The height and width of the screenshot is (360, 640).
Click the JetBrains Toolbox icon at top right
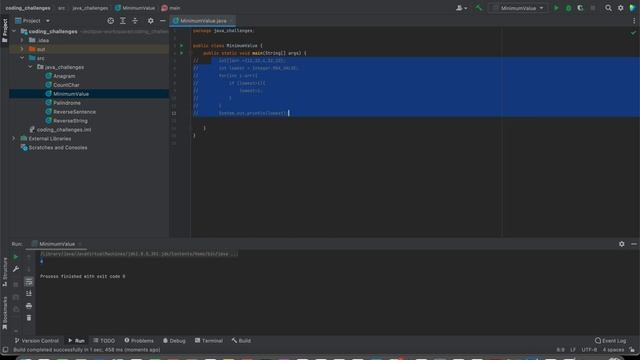(633, 8)
